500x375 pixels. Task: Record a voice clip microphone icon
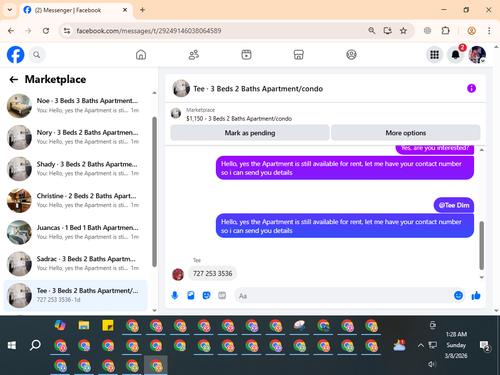coord(175,295)
